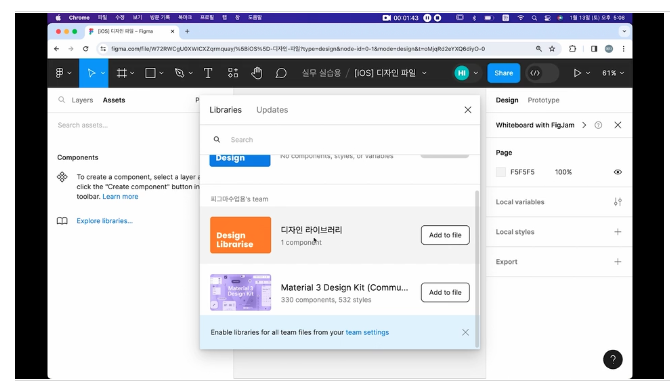Click the book icon beside Explore libraries
670x389 pixels.
(62, 221)
